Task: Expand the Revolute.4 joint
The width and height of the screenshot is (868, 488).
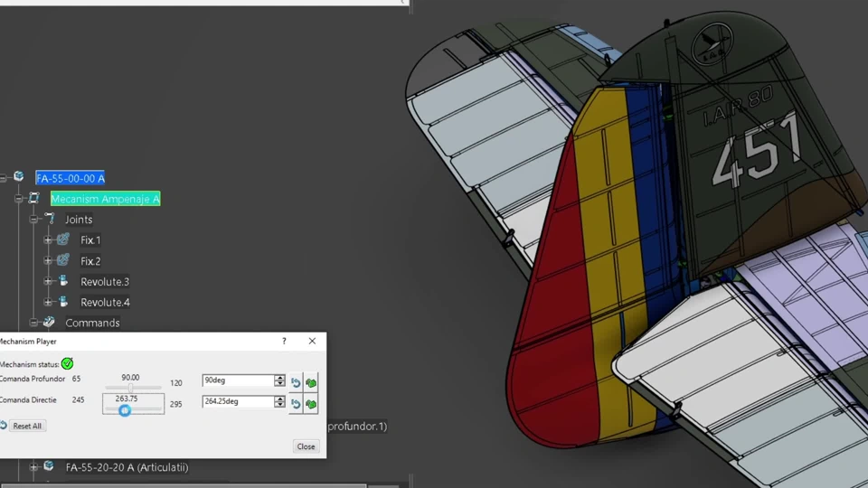Action: click(48, 302)
